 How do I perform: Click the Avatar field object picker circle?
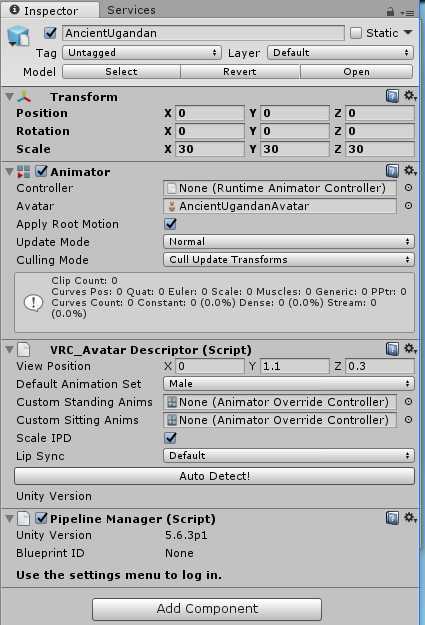click(408, 206)
